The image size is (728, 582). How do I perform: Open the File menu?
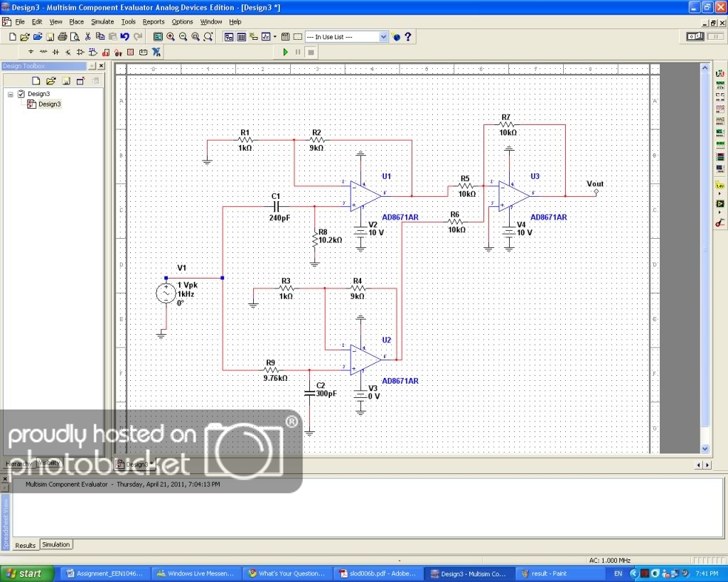20,22
